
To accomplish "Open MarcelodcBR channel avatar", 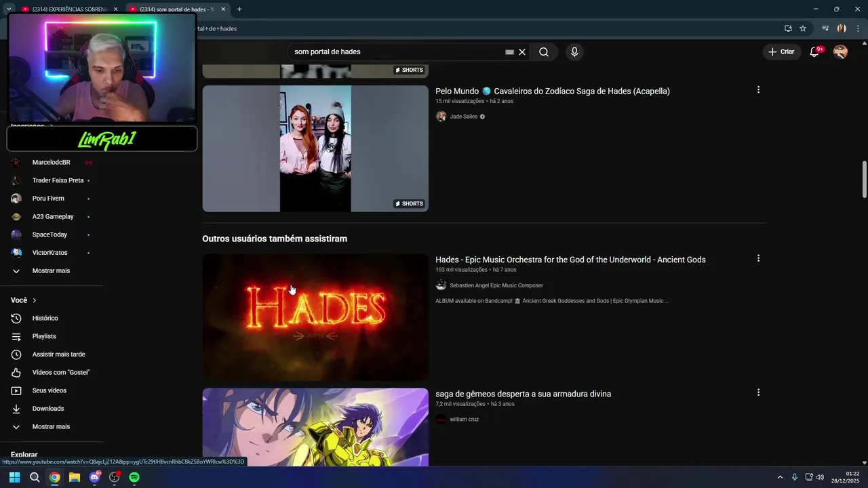I will [x=16, y=163].
